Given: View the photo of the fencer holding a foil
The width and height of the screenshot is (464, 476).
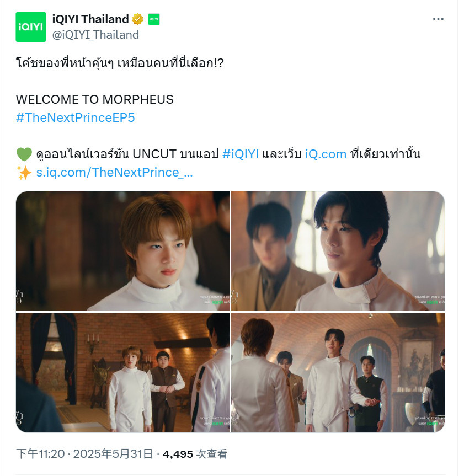Looking at the screenshot, I should pos(338,372).
